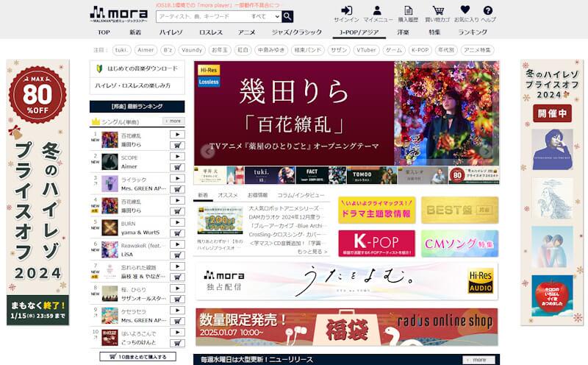This screenshot has width=588, height=365.
Task: Add BURN by yama to cart
Action: click(177, 233)
